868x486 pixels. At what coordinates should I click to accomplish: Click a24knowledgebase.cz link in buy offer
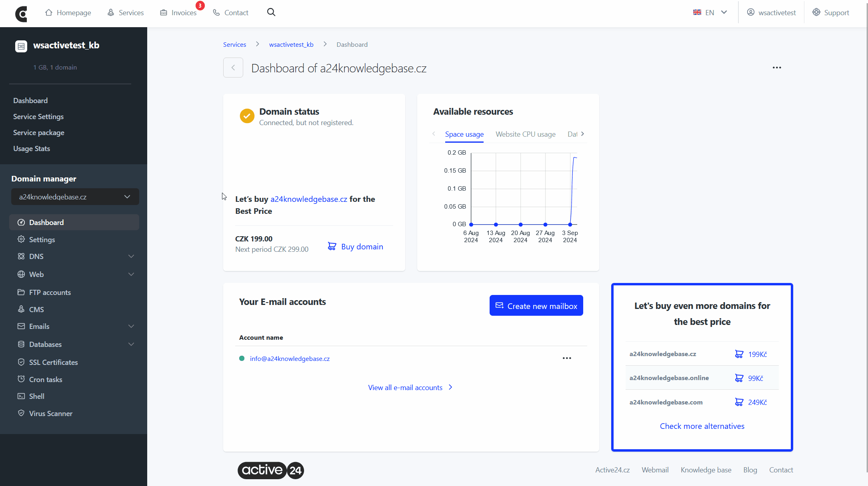click(309, 199)
